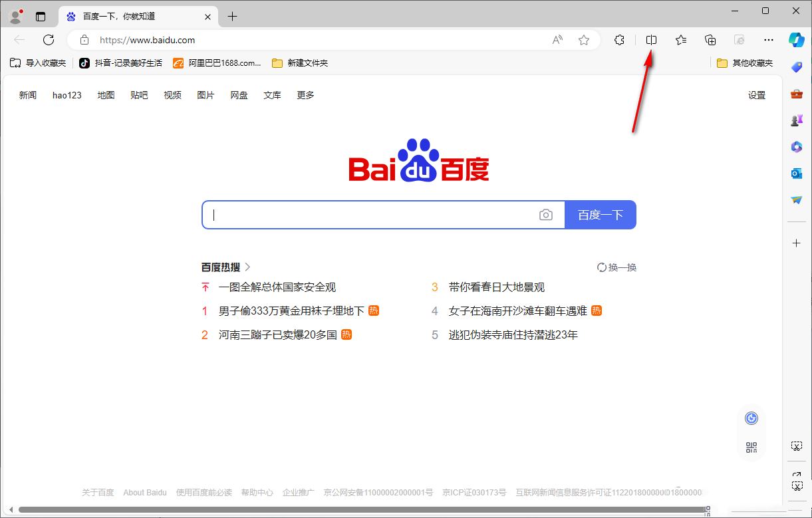Screen dimensions: 812x518
Task: Toggle the split screen button
Action: point(651,40)
